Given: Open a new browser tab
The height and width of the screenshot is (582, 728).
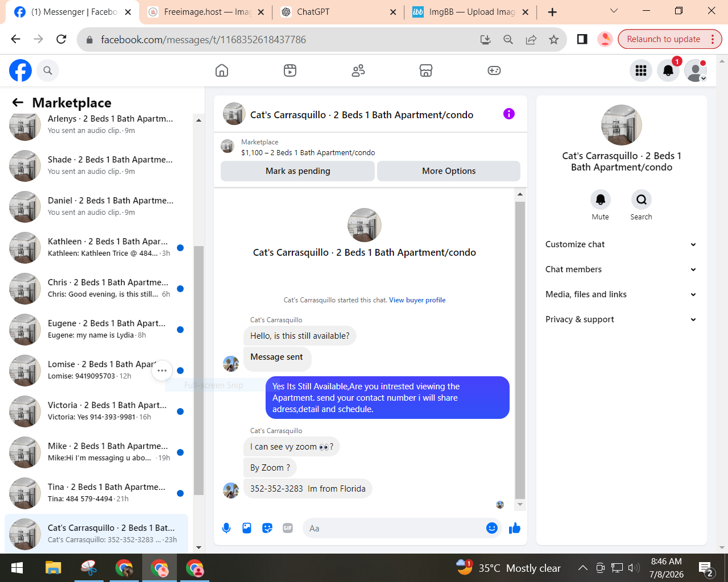Looking at the screenshot, I should [x=552, y=12].
